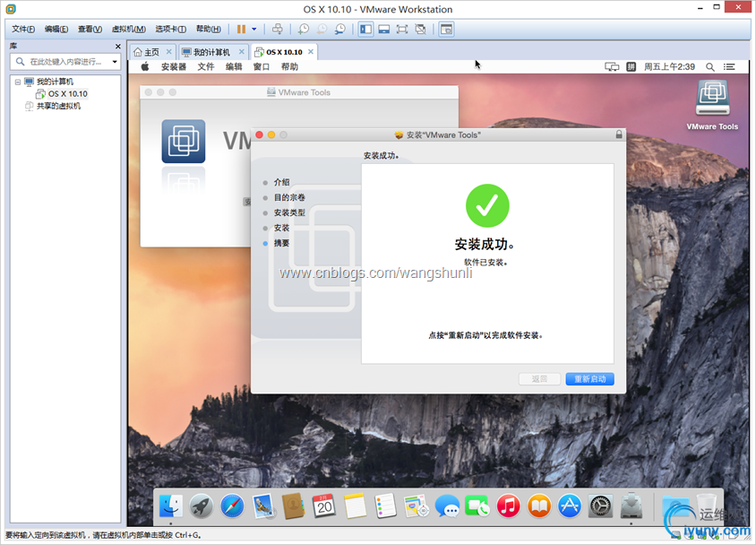This screenshot has height=545, width=756.
Task: Open Notes from the Dock
Action: pyautogui.click(x=355, y=506)
